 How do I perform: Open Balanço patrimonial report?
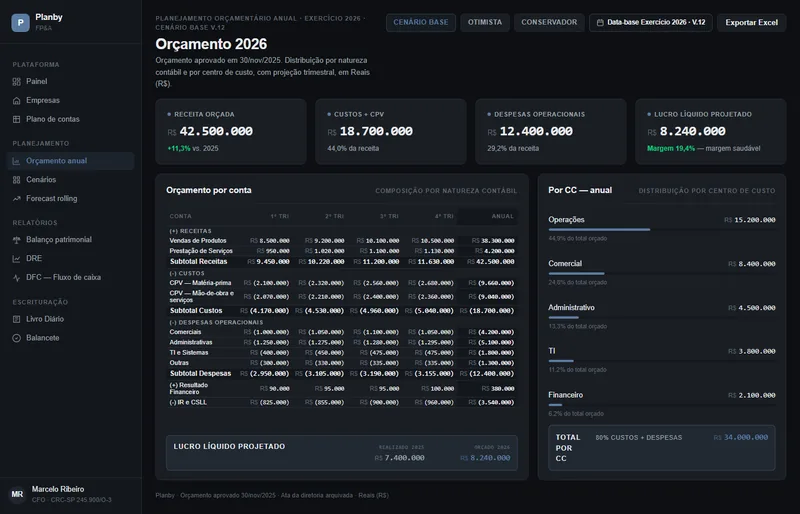70,240
